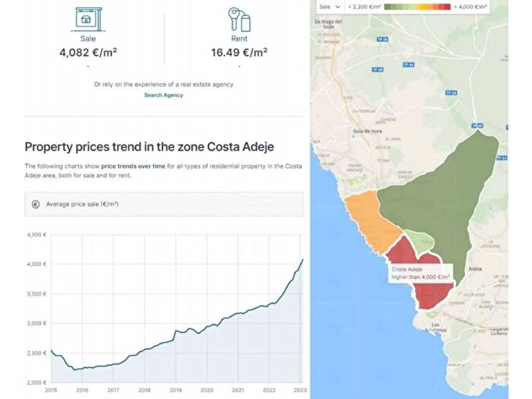Click the price color gradient legend

416,6
